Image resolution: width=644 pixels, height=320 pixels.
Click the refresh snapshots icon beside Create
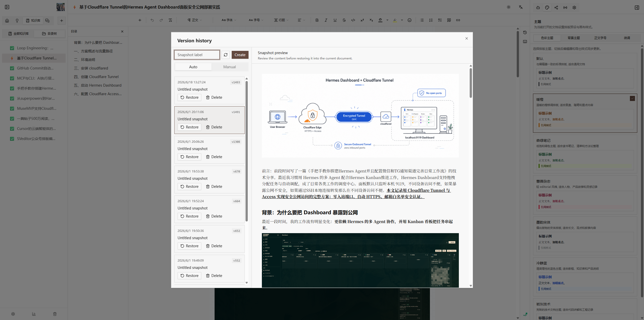click(x=226, y=55)
